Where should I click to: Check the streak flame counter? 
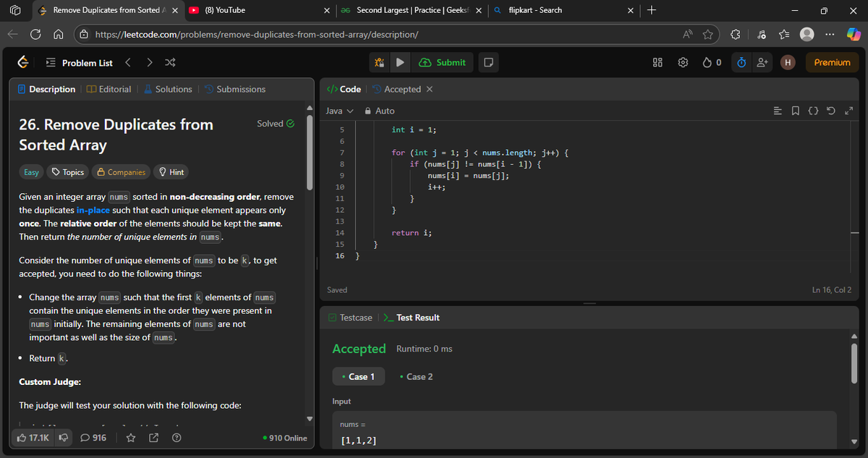click(x=712, y=63)
